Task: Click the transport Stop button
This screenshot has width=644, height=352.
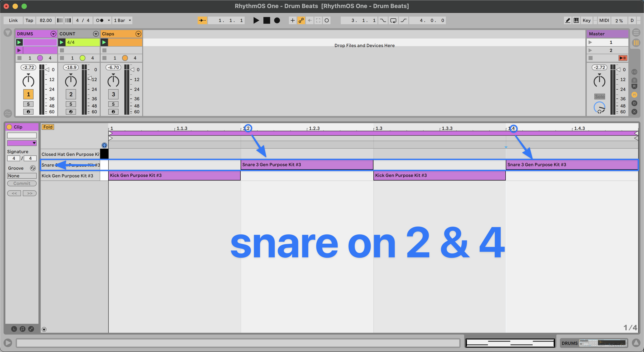Action: 267,20
